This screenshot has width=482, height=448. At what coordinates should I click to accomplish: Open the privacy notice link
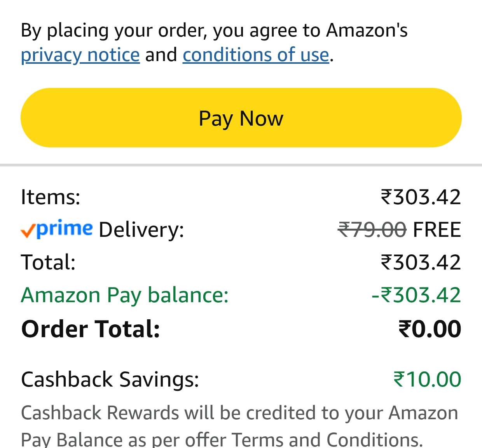point(80,55)
